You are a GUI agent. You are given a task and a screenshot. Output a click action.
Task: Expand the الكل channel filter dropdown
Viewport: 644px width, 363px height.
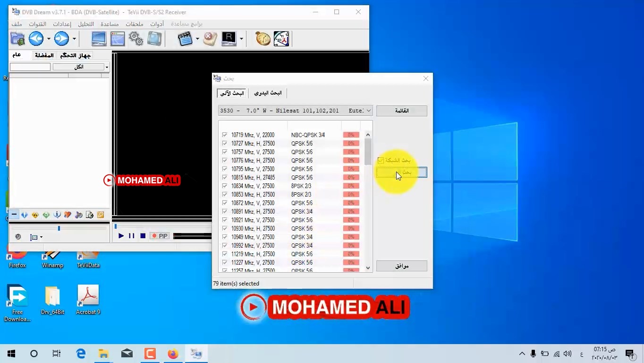tap(107, 67)
